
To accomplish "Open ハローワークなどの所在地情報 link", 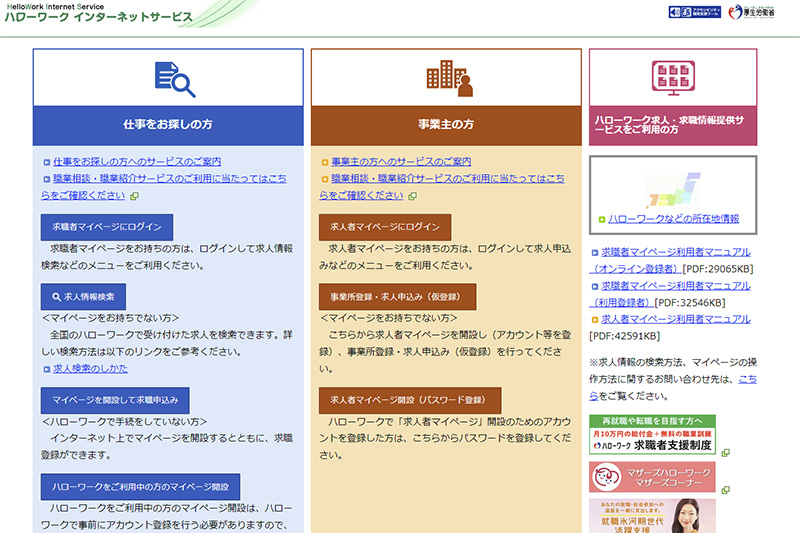I will (x=674, y=219).
